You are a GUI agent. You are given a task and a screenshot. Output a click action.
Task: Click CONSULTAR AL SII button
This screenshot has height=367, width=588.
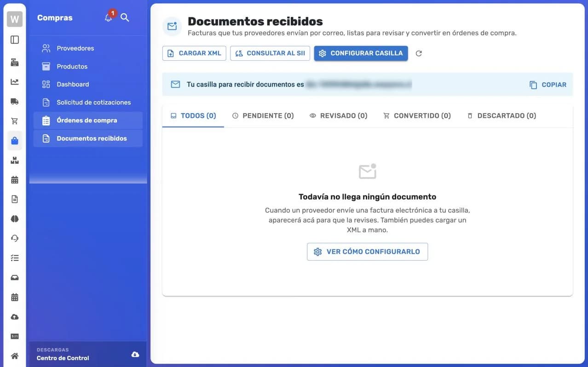270,53
